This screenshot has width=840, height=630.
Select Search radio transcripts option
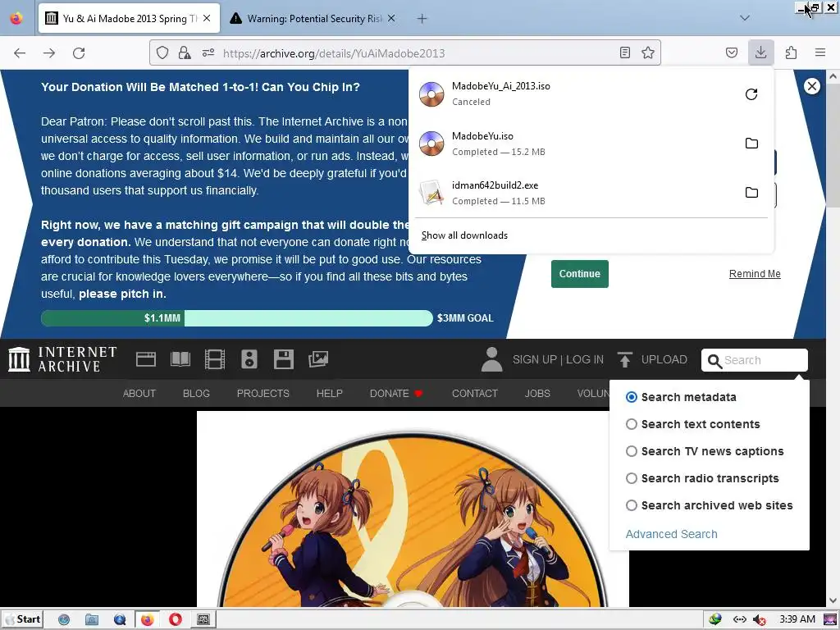coord(632,478)
